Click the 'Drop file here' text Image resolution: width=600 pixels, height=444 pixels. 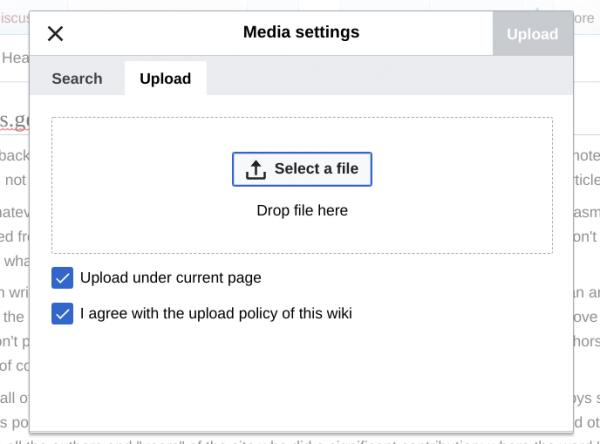pyautogui.click(x=302, y=211)
